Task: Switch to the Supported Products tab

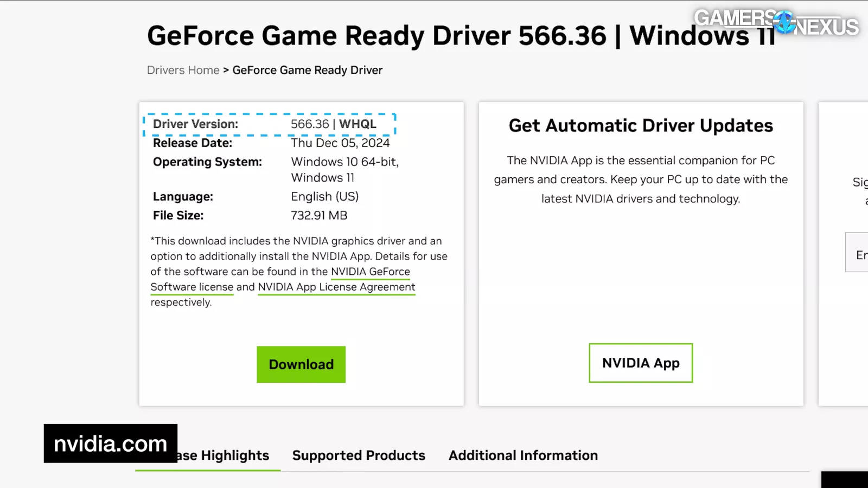Action: (x=359, y=455)
